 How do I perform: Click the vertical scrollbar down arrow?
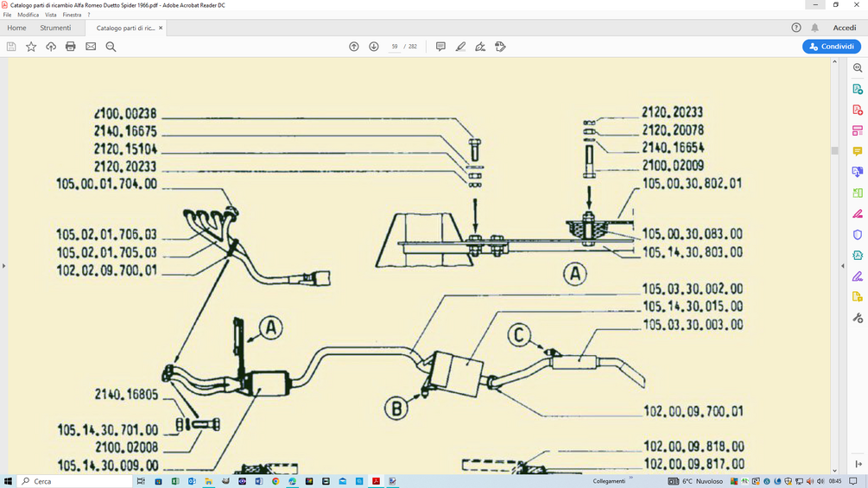coord(834,471)
